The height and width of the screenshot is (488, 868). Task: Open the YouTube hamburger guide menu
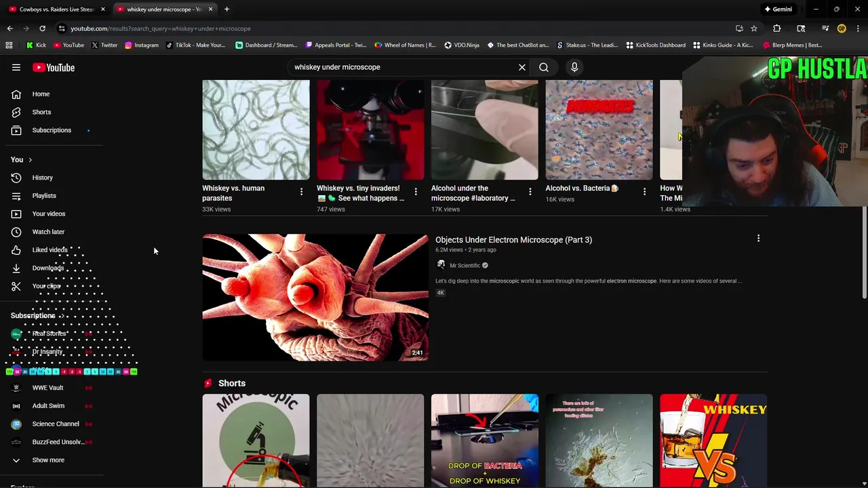click(x=16, y=68)
